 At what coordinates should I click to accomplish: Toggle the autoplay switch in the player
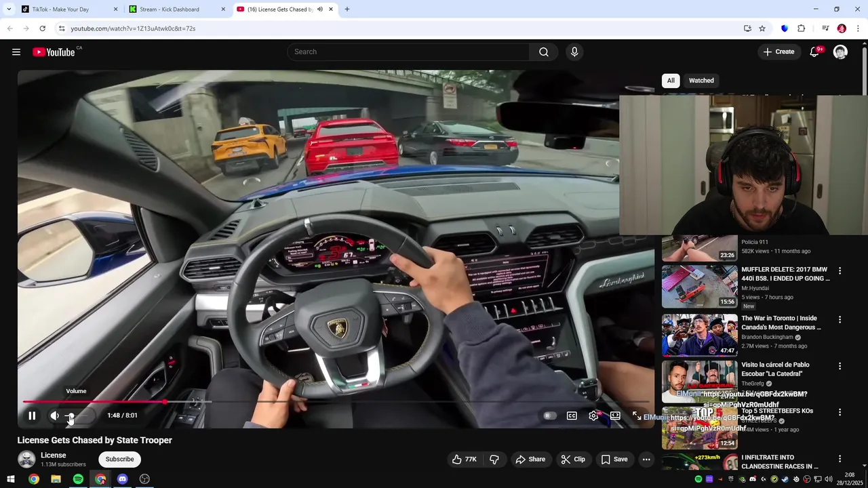(x=549, y=415)
